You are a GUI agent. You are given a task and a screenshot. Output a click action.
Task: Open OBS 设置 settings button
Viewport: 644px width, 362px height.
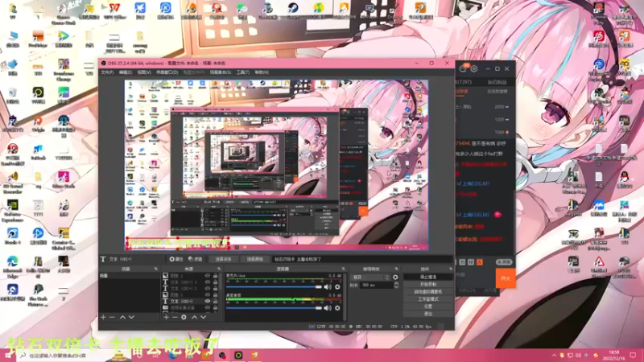pos(428,306)
